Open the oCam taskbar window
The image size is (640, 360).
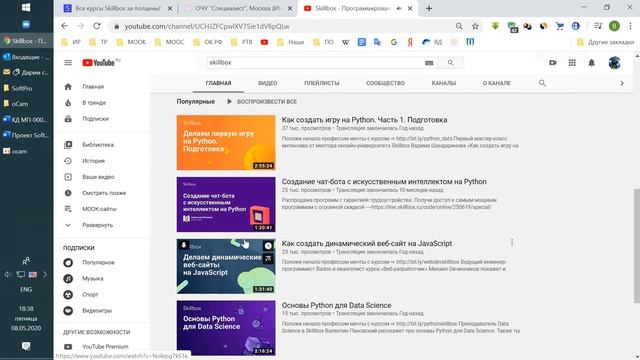point(26,104)
